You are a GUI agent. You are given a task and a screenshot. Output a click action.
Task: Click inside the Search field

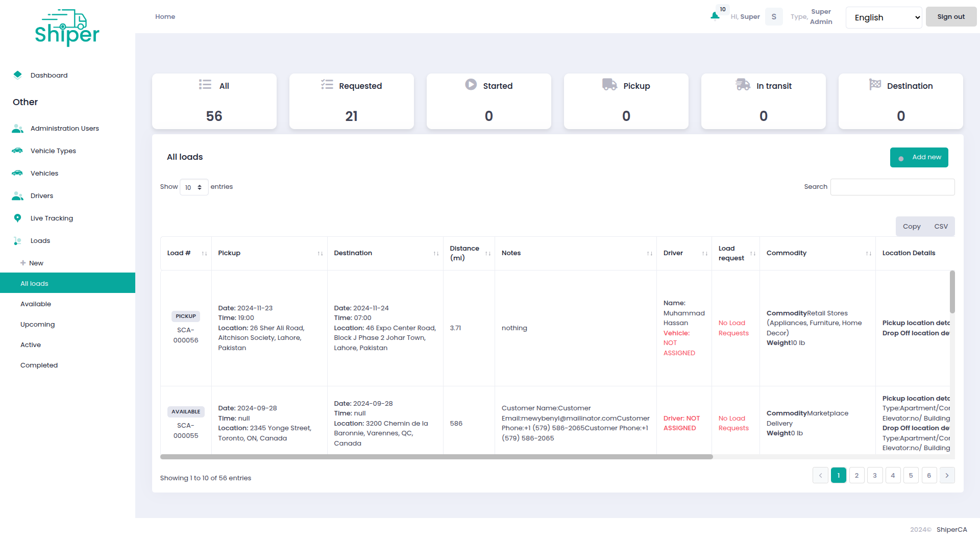click(x=892, y=187)
